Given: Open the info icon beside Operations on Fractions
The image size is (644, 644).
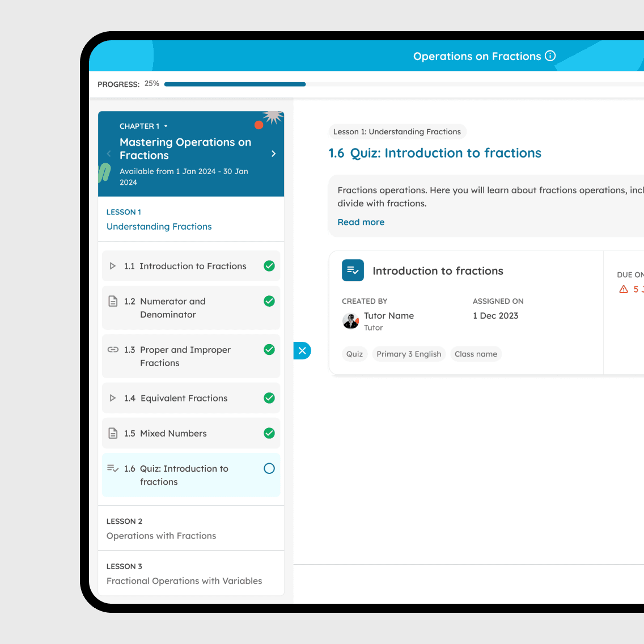Looking at the screenshot, I should [550, 56].
